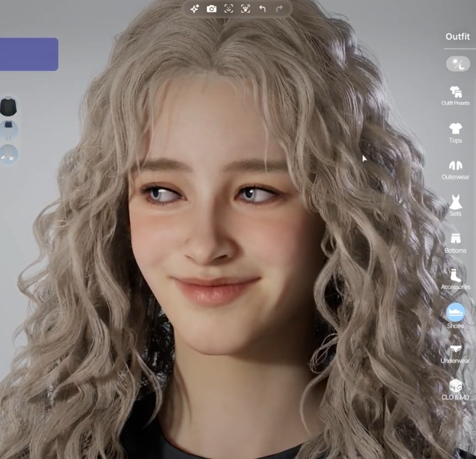Open the CLO & MD category

click(x=455, y=389)
